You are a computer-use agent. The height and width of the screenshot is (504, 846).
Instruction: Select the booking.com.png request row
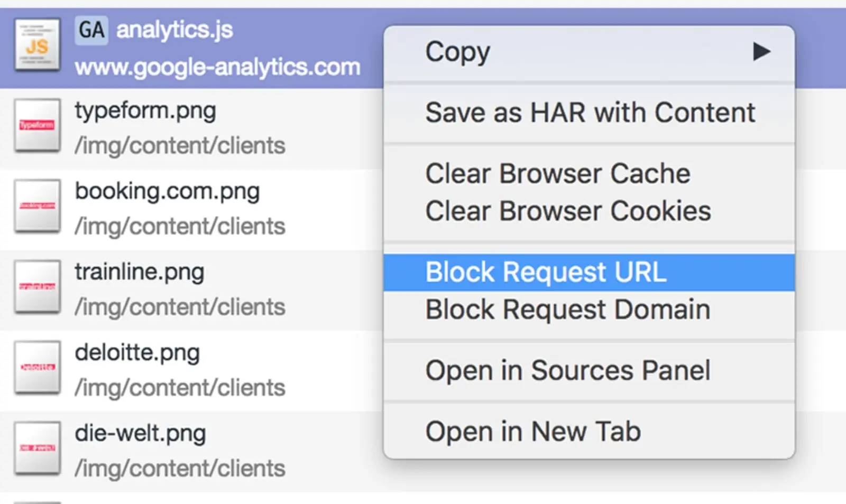tap(212, 209)
